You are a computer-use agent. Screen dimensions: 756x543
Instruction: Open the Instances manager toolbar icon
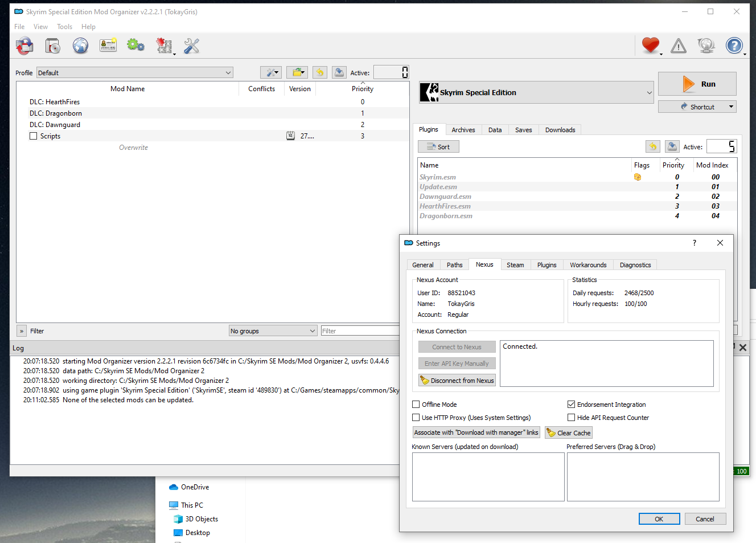[24, 46]
